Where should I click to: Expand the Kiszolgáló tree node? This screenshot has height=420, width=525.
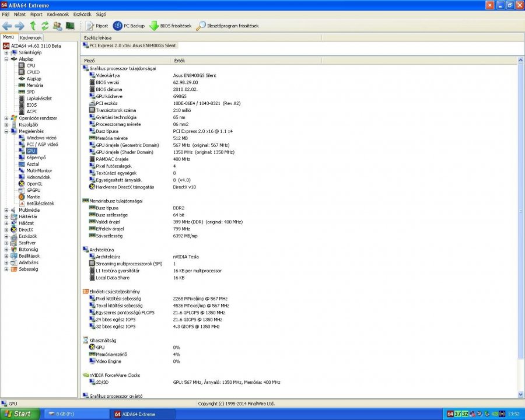pos(6,125)
